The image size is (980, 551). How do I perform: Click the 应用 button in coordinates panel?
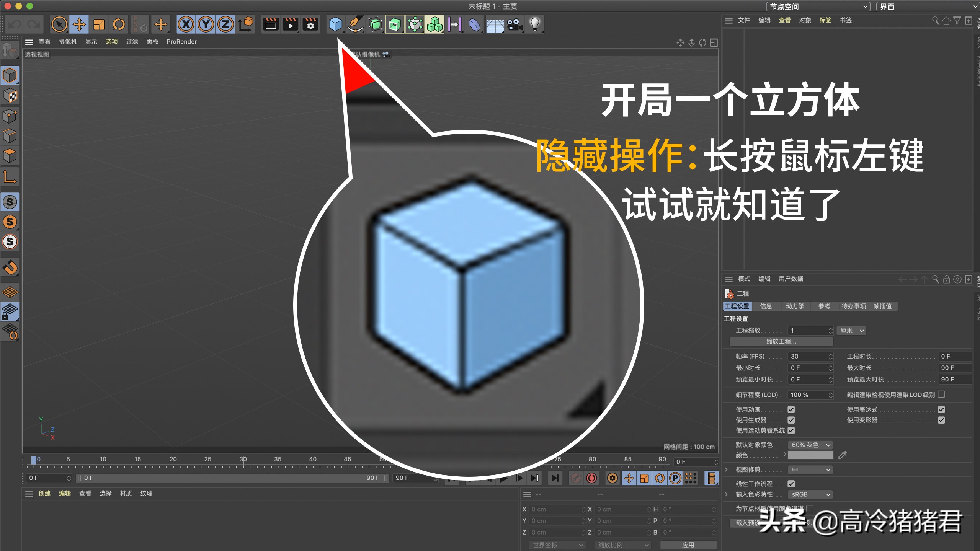688,544
